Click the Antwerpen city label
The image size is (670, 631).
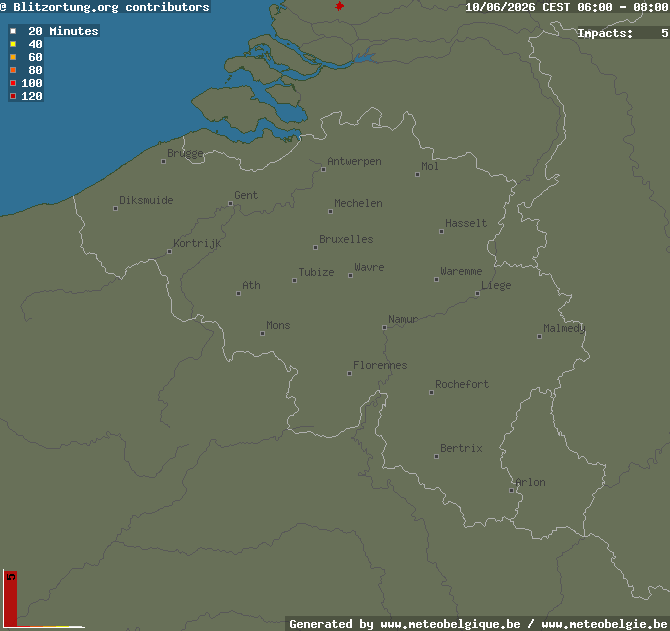[354, 161]
